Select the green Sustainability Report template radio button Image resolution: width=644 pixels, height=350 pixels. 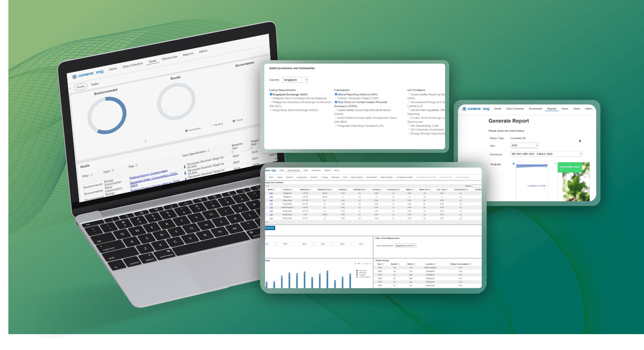pos(555,164)
